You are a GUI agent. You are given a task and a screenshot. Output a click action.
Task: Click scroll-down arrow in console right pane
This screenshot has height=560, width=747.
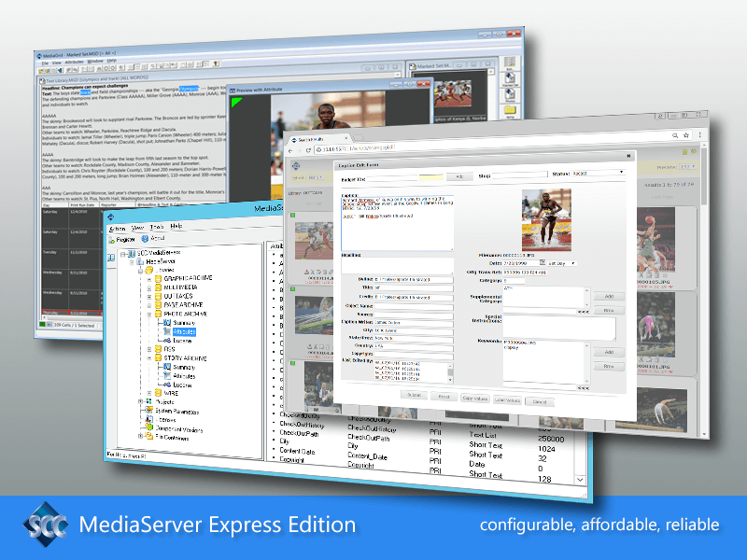pos(580,480)
